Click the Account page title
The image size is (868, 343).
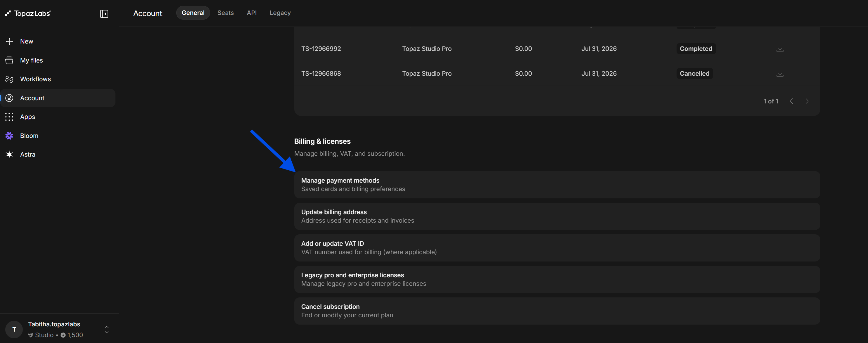click(148, 13)
